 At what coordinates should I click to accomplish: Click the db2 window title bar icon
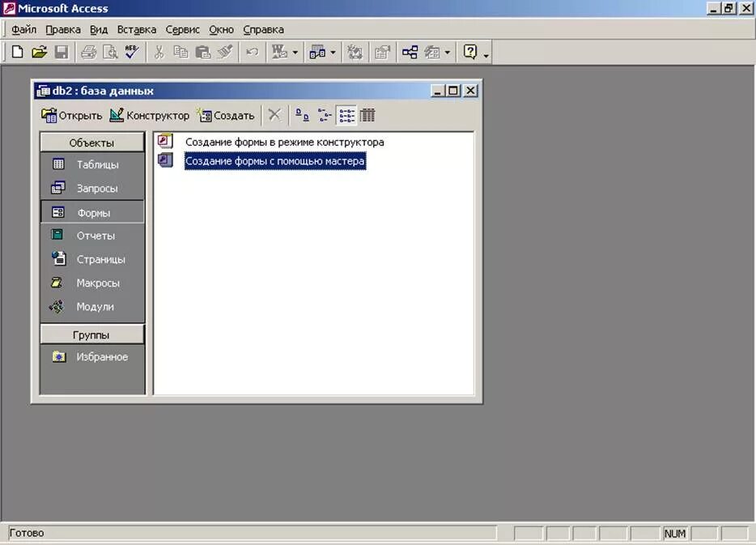pyautogui.click(x=44, y=91)
